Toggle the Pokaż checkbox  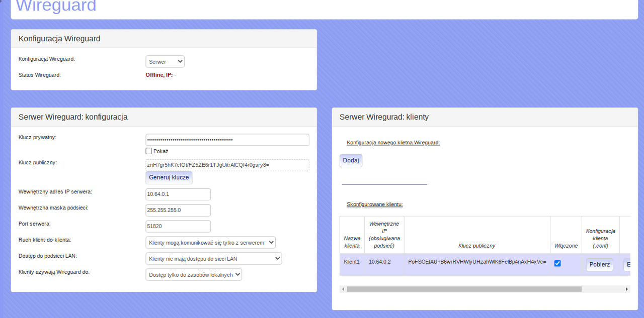(x=148, y=151)
